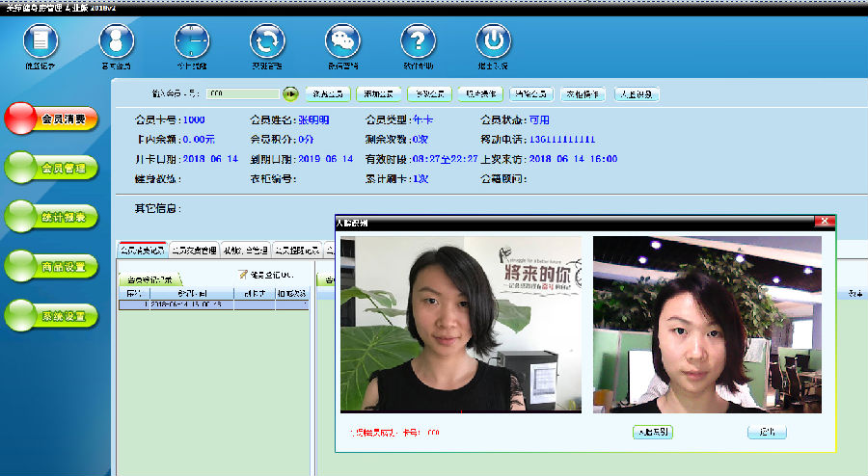Open the person silhouette icon in top toolbar
This screenshot has height=476, width=868.
point(117,40)
